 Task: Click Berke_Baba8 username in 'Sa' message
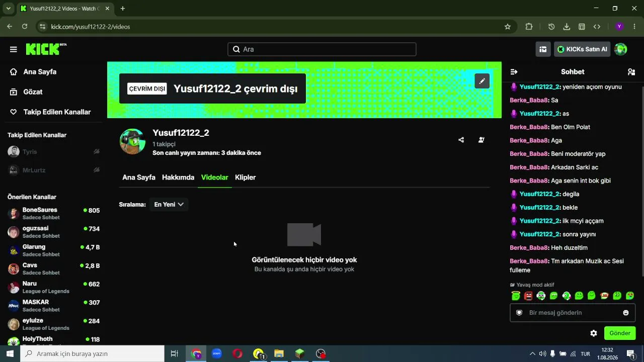point(529,100)
